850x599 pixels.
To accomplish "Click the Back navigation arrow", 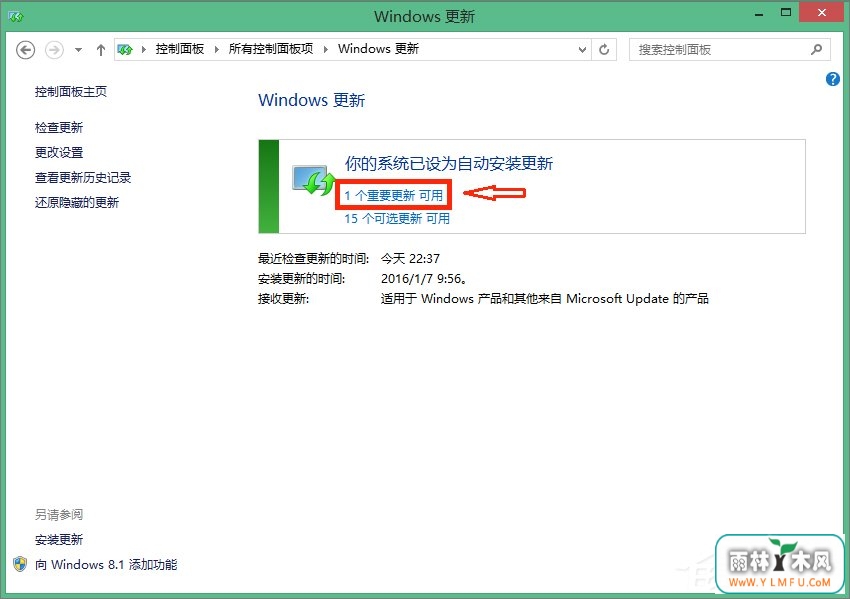I will tap(25, 50).
